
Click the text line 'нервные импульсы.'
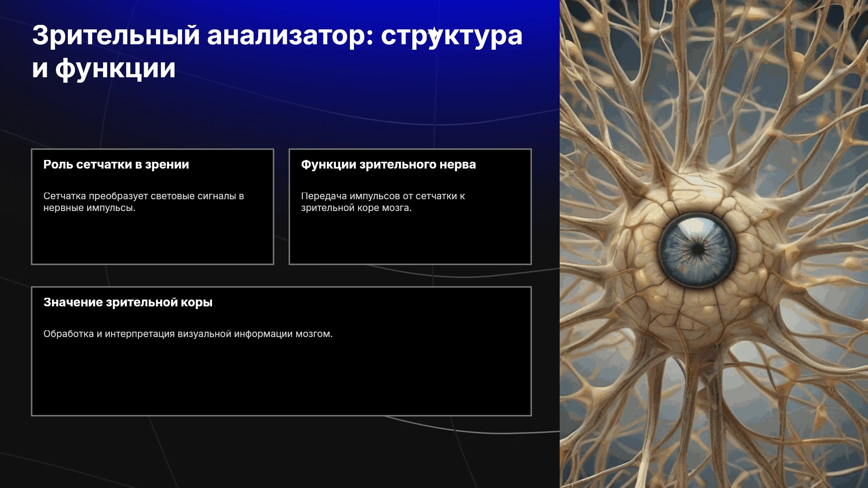[x=90, y=208]
